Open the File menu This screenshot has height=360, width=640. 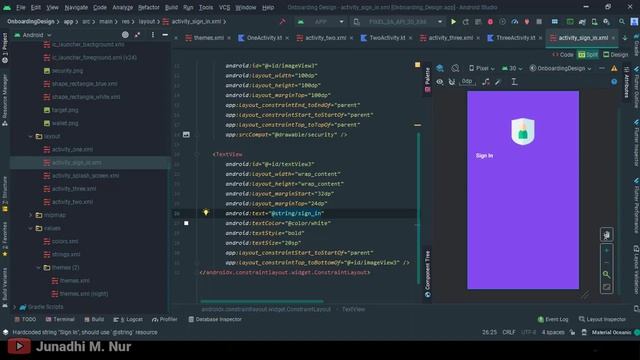pyautogui.click(x=21, y=7)
